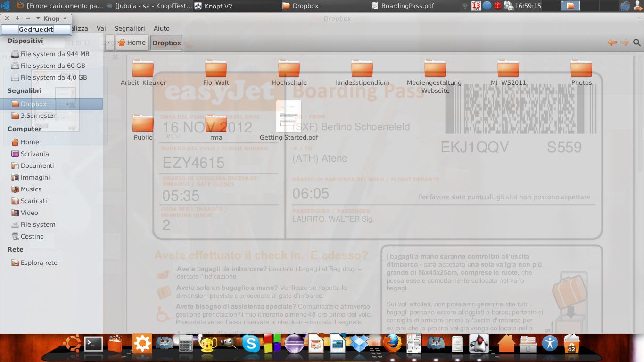The image size is (644, 362).
Task: Select Dropbox bookmark in sidebar
Action: (51, 104)
